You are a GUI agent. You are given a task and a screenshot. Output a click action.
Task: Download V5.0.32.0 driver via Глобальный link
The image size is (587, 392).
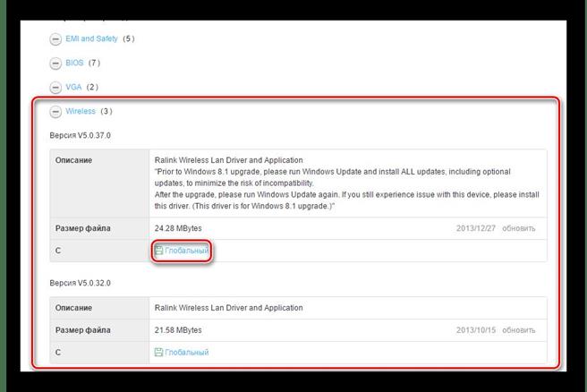point(186,353)
